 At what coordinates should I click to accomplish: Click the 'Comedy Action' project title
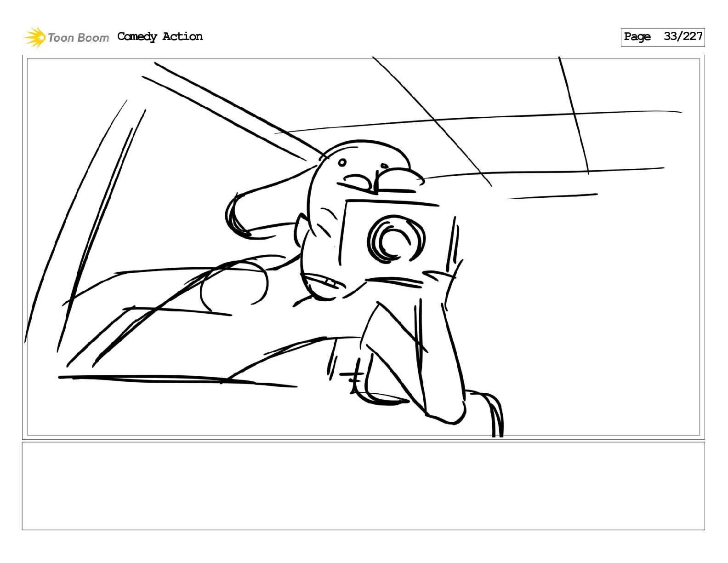coord(160,36)
